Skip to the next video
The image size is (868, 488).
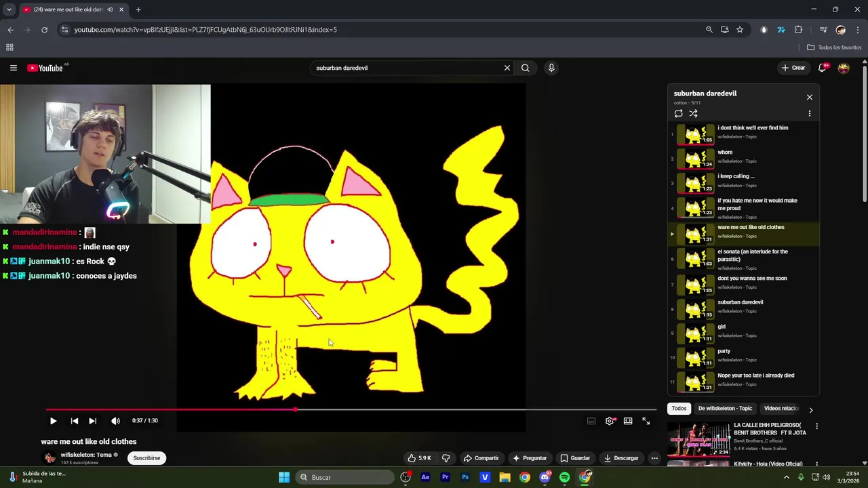coord(93,421)
